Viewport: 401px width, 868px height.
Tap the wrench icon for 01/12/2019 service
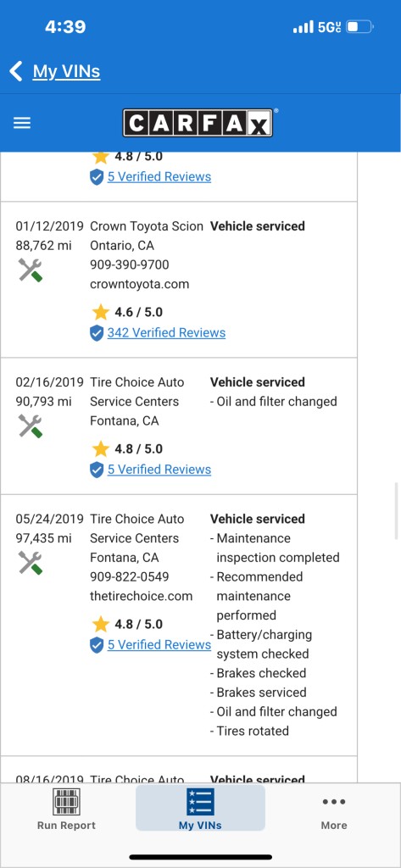[31, 270]
